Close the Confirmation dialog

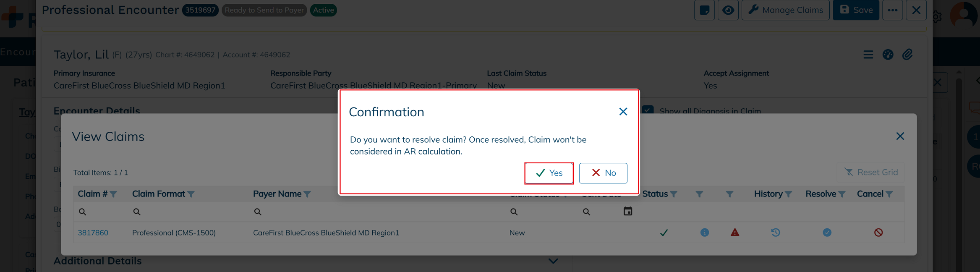point(623,112)
